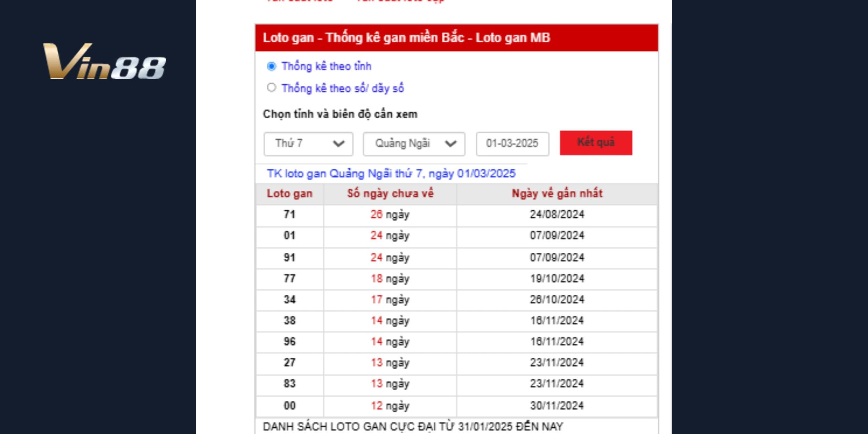Viewport: 868px width, 434px height.
Task: Click date 23/11/2024 in row 83
Action: point(557,384)
